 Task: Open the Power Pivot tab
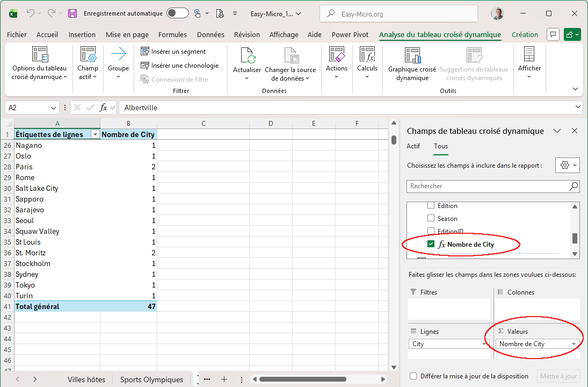350,35
